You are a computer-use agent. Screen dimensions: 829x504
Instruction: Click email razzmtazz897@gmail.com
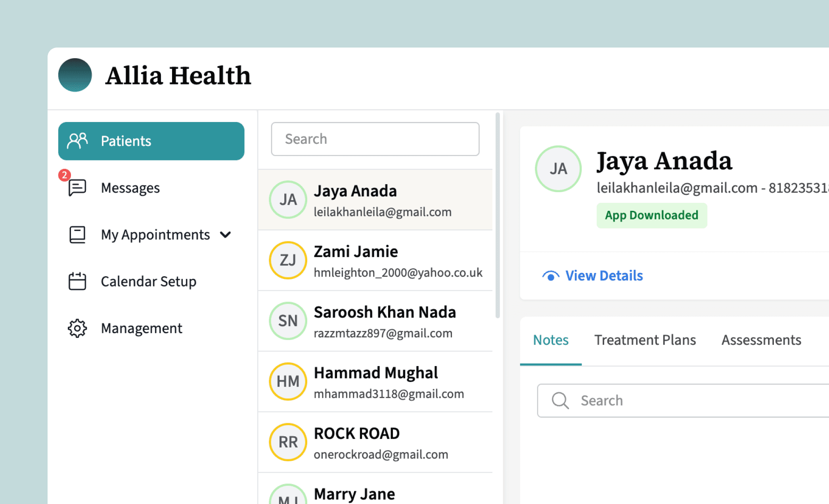pyautogui.click(x=383, y=333)
